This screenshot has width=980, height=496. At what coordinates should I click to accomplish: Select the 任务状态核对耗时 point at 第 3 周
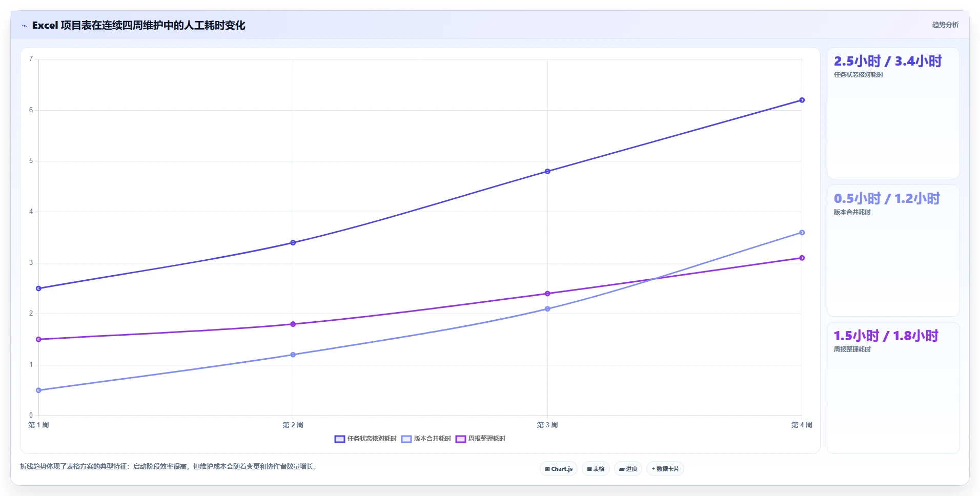point(547,171)
